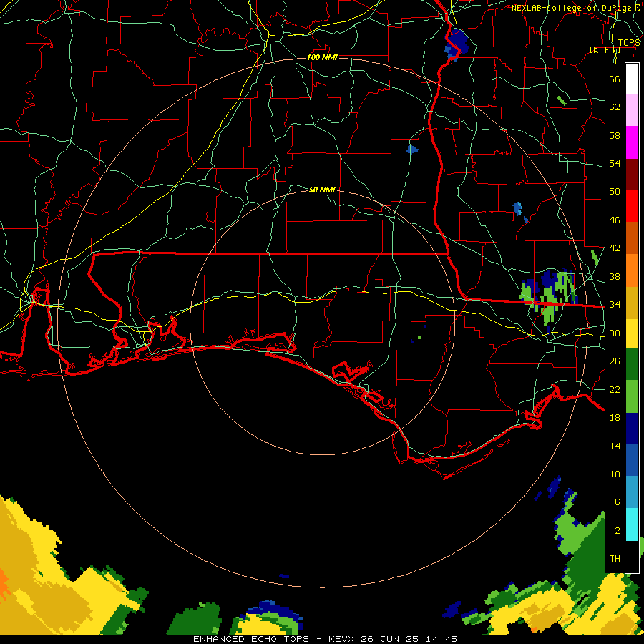The image size is (644, 644).
Task: Click the '34' legend value
Action: (615, 305)
